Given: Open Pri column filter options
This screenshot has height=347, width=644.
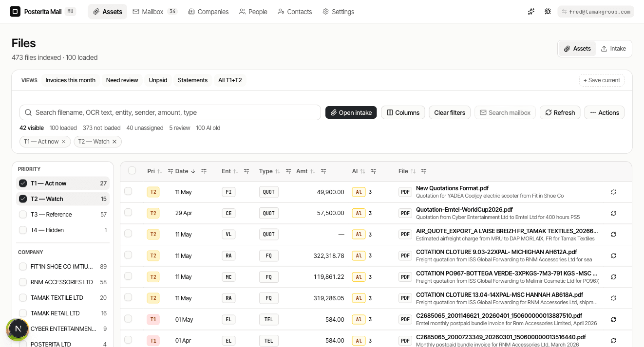Looking at the screenshot, I should 170,171.
